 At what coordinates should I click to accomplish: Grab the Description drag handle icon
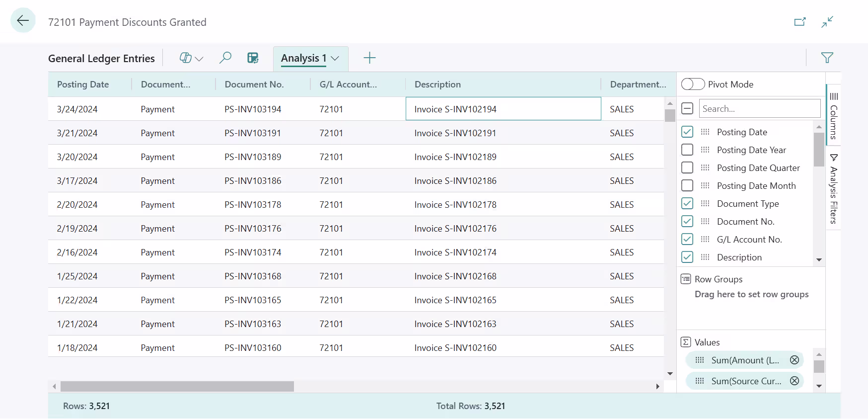tap(705, 257)
